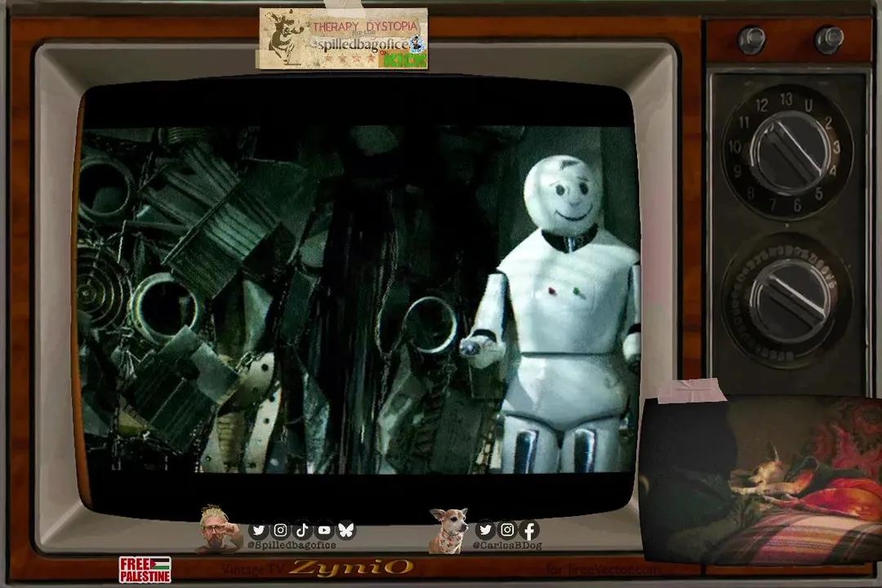Click the Twitter icon beside @Spilledbagofice
The image size is (882, 588).
click(x=259, y=530)
